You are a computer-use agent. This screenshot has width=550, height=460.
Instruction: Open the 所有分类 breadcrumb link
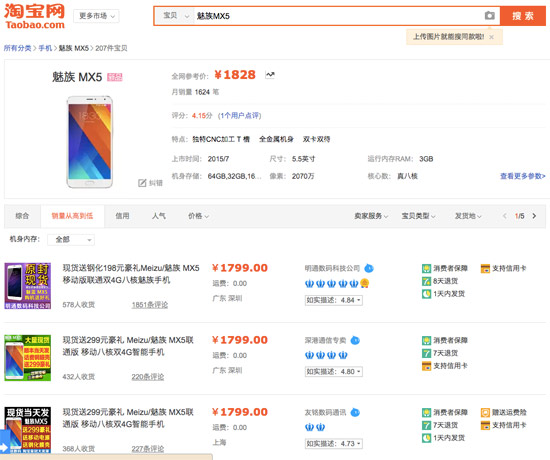click(18, 48)
